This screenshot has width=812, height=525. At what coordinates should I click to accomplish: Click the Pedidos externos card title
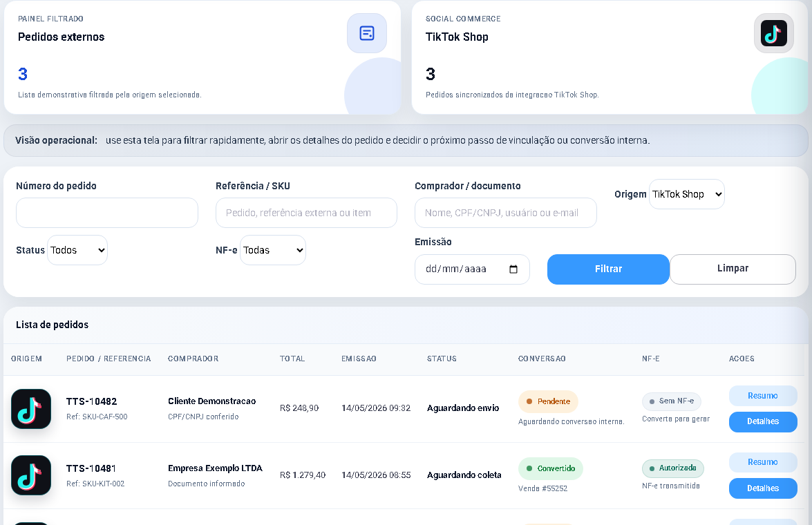(x=61, y=37)
